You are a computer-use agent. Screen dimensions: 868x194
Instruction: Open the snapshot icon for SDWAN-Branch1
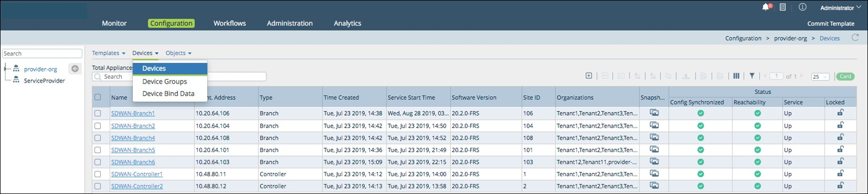tap(654, 113)
